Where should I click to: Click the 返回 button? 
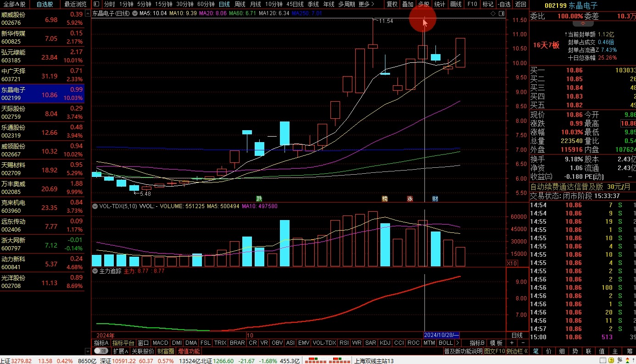(x=520, y=4)
